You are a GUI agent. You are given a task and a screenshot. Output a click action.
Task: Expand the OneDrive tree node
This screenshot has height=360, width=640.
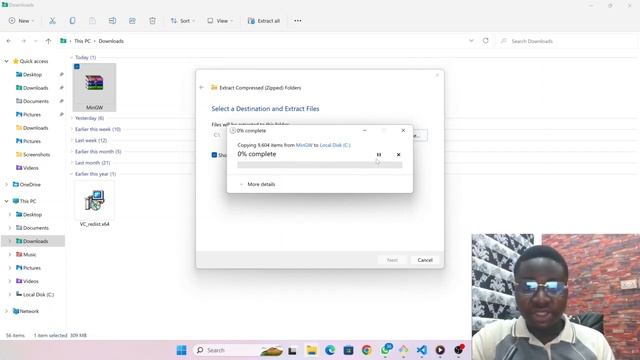coord(7,184)
